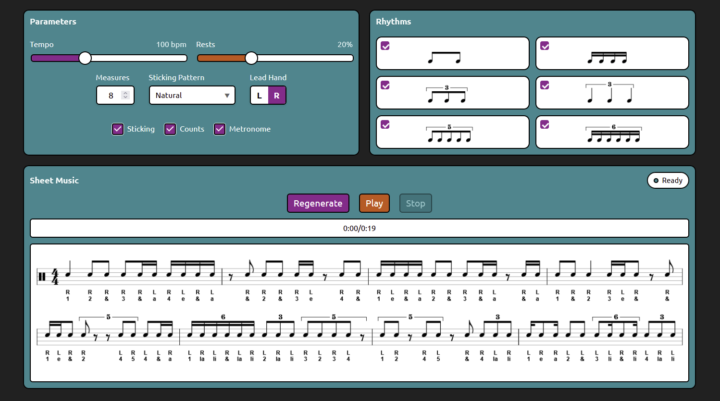Click the eighth-note triplet notation icon

point(446,94)
